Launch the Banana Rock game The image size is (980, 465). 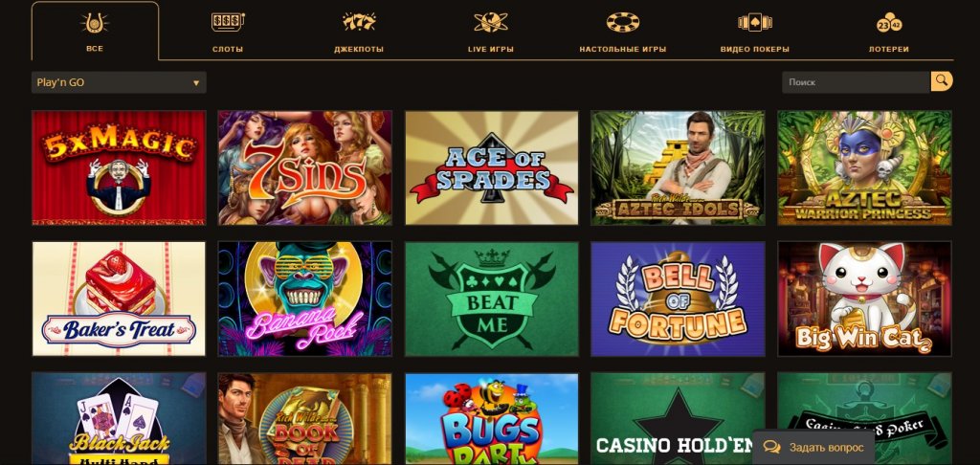point(305,299)
